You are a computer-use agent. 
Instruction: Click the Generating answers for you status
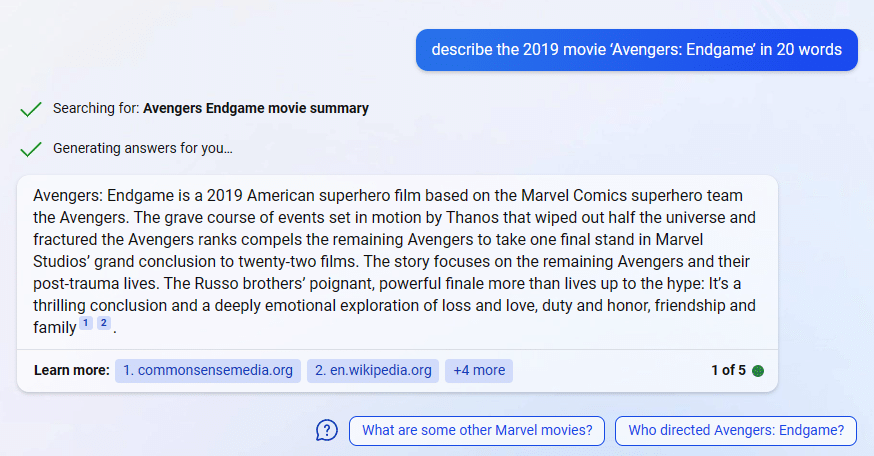point(143,148)
